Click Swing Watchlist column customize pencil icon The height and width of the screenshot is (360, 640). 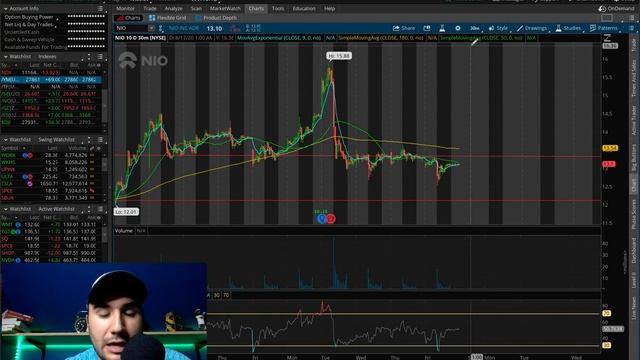[92, 148]
